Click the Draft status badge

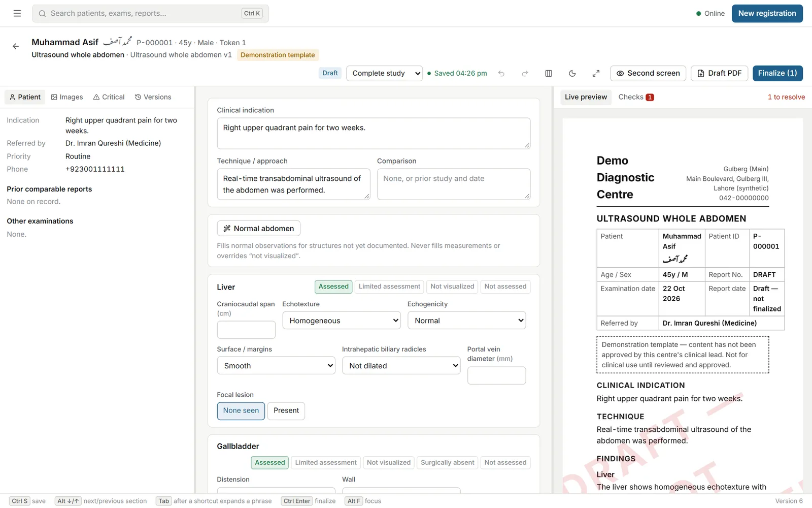330,73
